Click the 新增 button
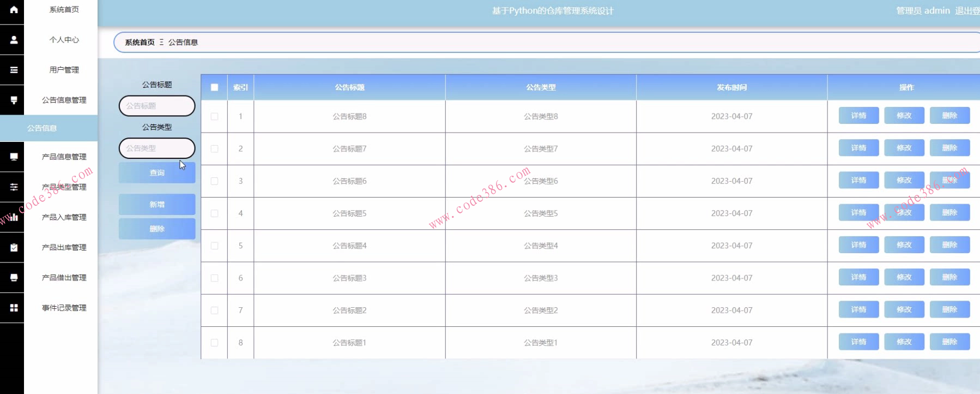 tap(157, 204)
